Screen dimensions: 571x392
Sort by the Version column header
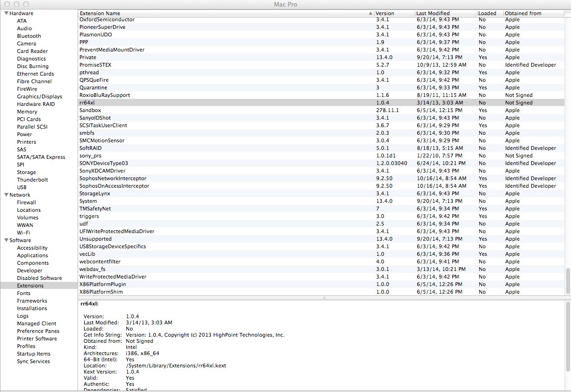click(x=395, y=13)
